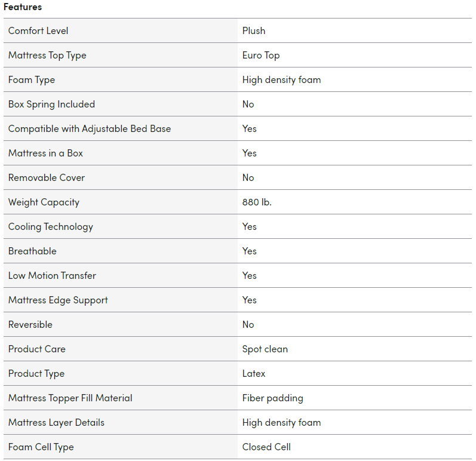Click the Latex product type value
The image size is (476, 461).
pyautogui.click(x=254, y=373)
